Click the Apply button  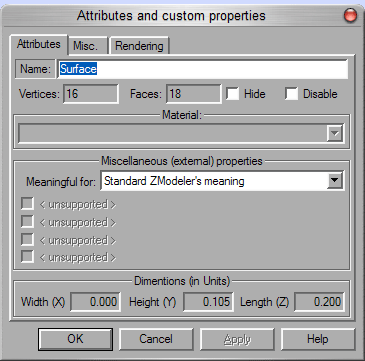(237, 339)
